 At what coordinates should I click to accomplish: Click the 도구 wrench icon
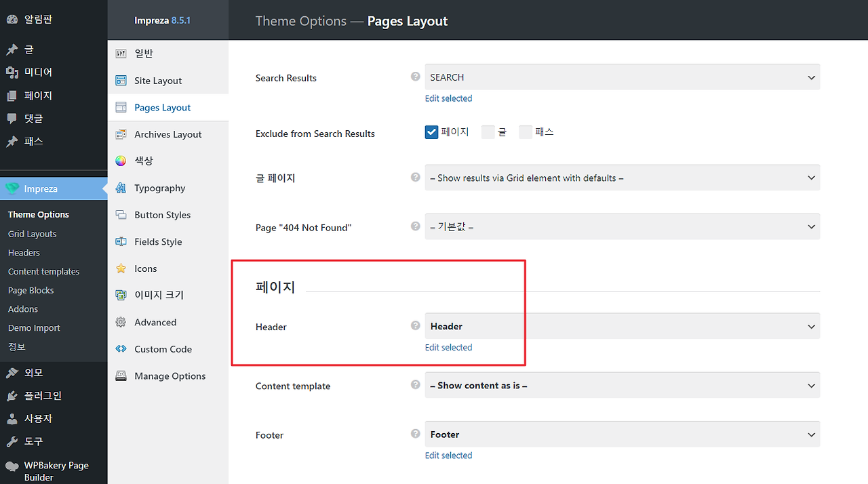coord(12,442)
